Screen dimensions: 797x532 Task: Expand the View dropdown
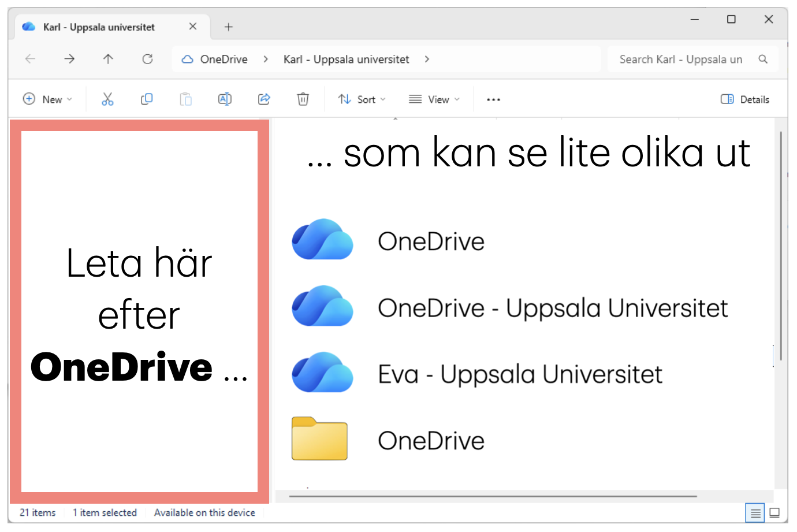434,99
